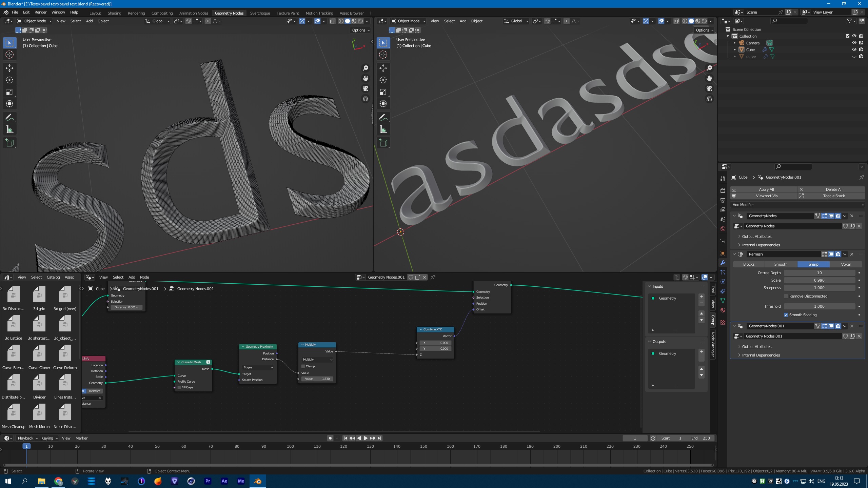Open Blender from the Windows taskbar
This screenshot has width=868, height=488.
[x=257, y=481]
